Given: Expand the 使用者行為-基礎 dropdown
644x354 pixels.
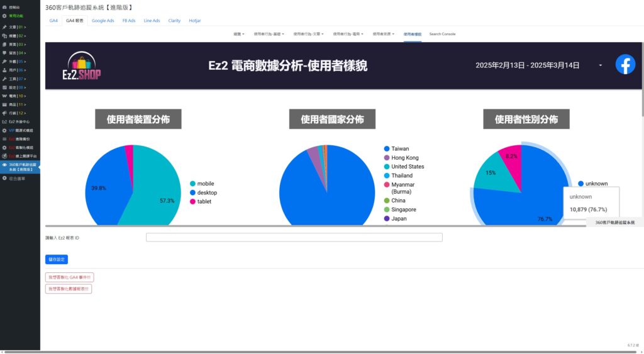Looking at the screenshot, I should click(x=269, y=34).
